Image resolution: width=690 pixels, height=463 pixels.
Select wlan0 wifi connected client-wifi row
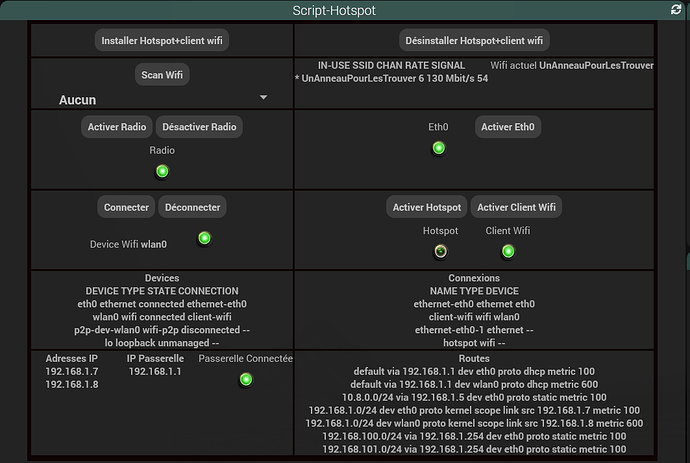point(162,317)
